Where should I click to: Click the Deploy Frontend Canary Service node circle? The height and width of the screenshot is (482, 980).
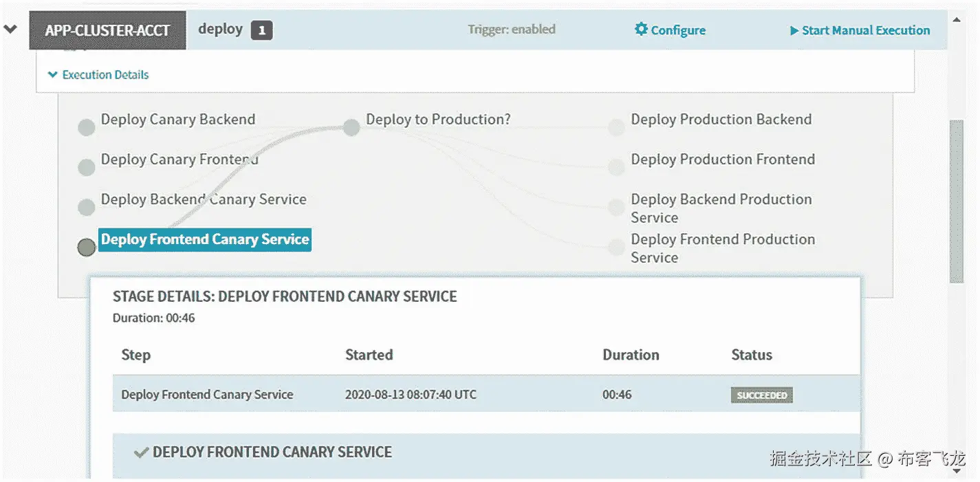pos(86,248)
